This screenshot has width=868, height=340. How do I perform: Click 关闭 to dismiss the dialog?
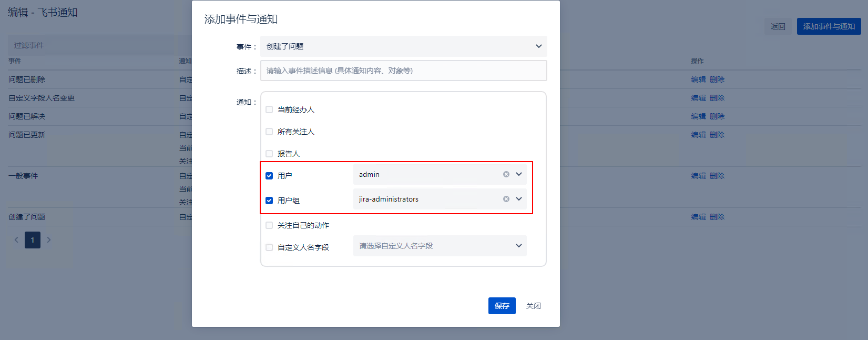click(533, 306)
